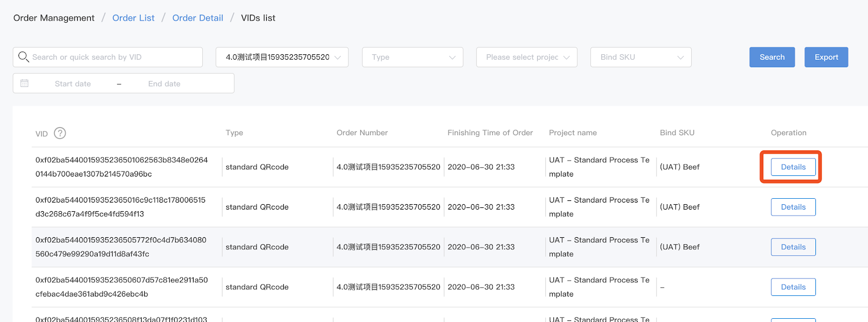The width and height of the screenshot is (868, 322).
Task: Click the Start date field
Action: click(x=73, y=84)
